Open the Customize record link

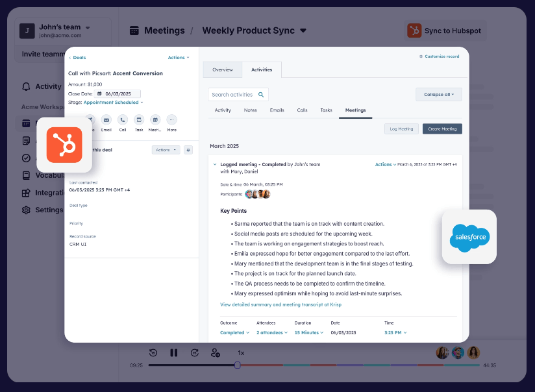[x=440, y=56]
